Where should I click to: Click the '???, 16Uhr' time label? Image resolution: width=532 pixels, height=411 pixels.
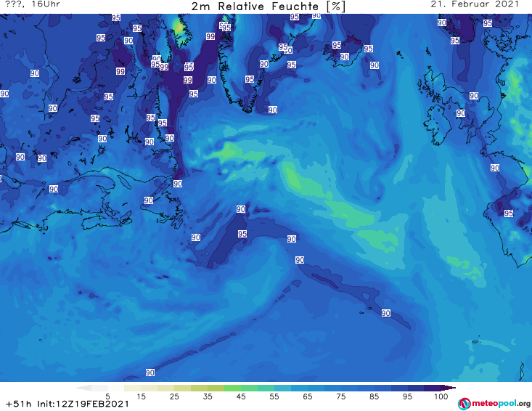tap(33, 4)
